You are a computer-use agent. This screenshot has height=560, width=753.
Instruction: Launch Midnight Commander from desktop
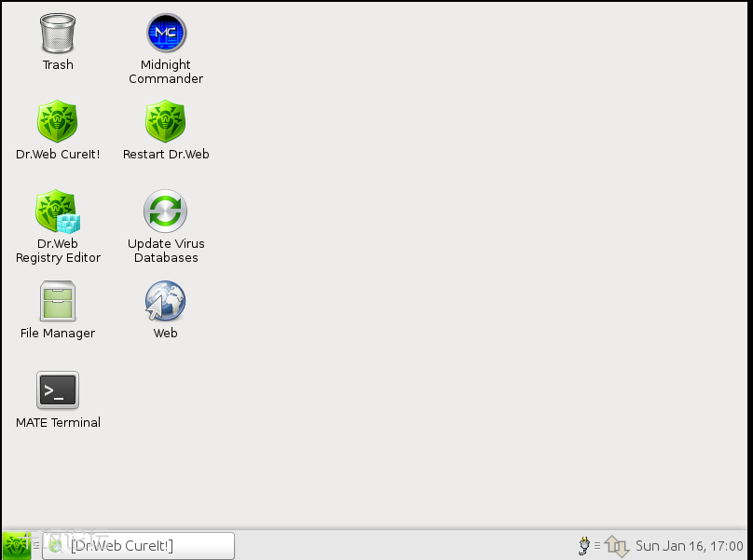point(166,34)
